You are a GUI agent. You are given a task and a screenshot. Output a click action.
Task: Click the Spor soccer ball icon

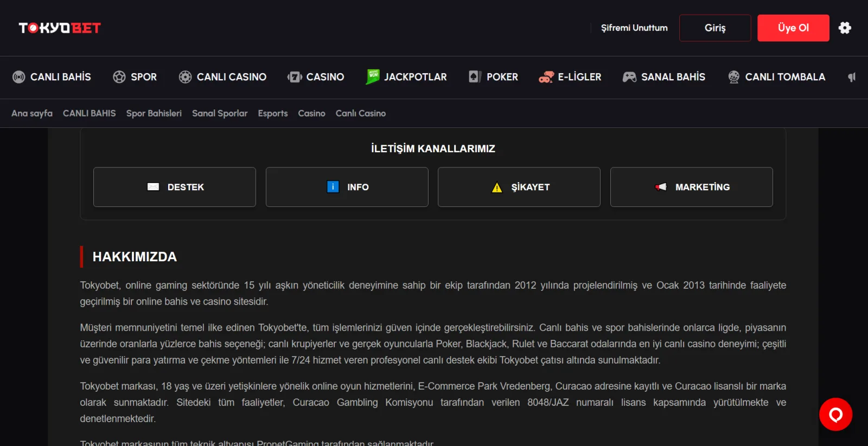pyautogui.click(x=119, y=77)
